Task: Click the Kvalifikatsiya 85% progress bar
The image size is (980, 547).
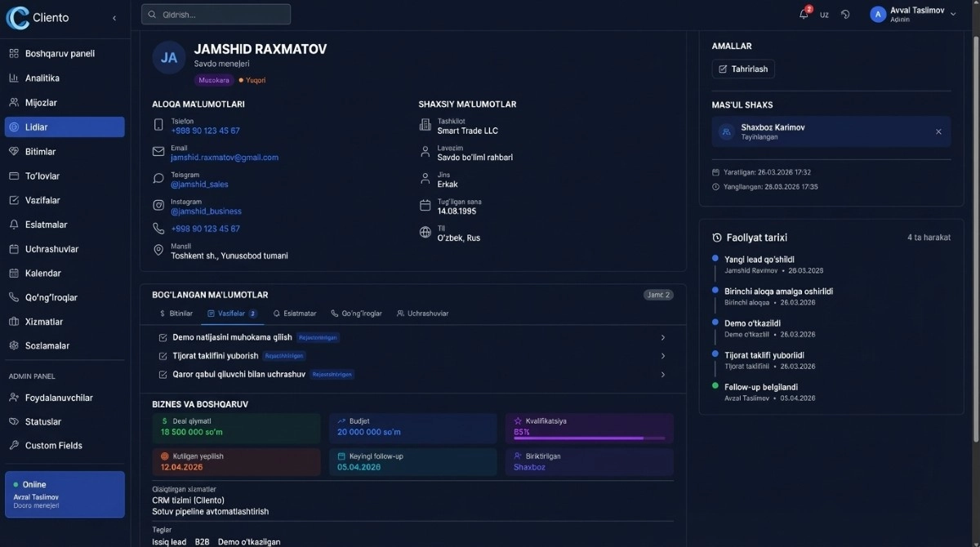Action: [x=590, y=437]
